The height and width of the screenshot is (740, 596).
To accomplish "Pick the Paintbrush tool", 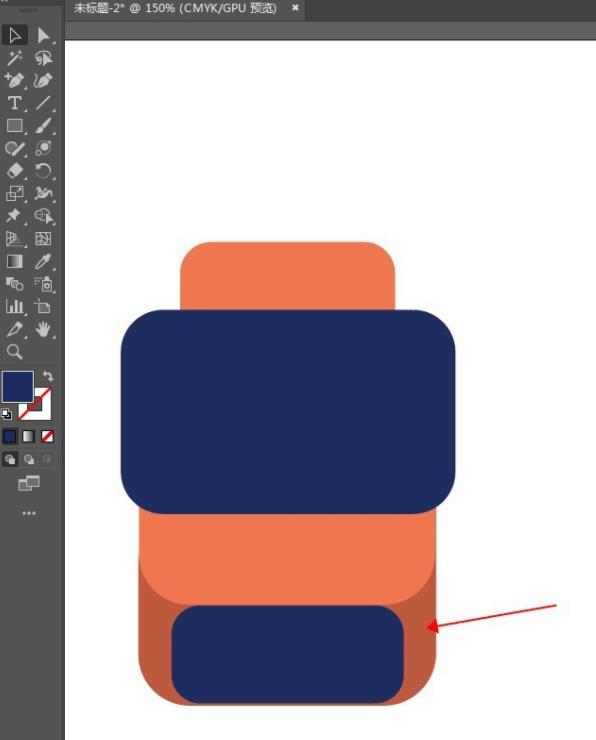I will (x=43, y=126).
